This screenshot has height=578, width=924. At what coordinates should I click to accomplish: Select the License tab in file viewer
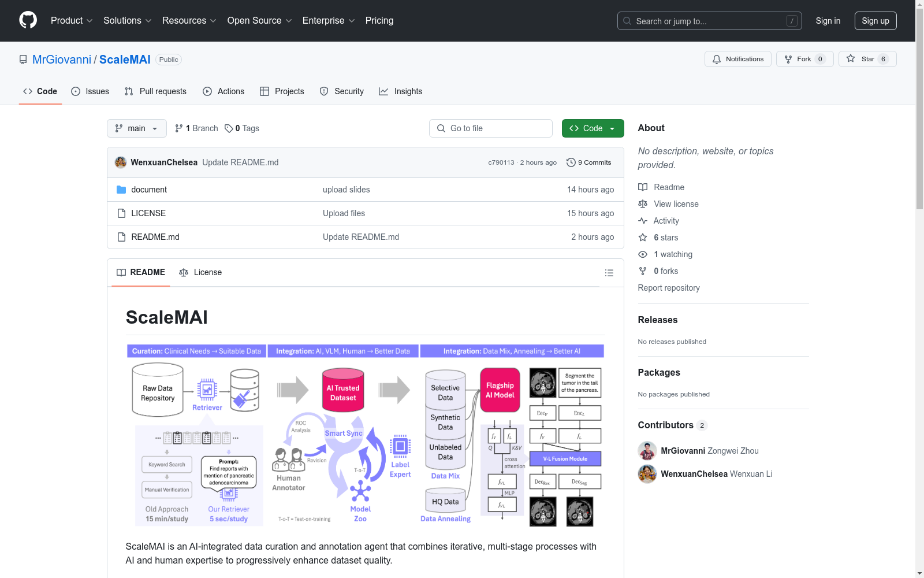pyautogui.click(x=200, y=272)
